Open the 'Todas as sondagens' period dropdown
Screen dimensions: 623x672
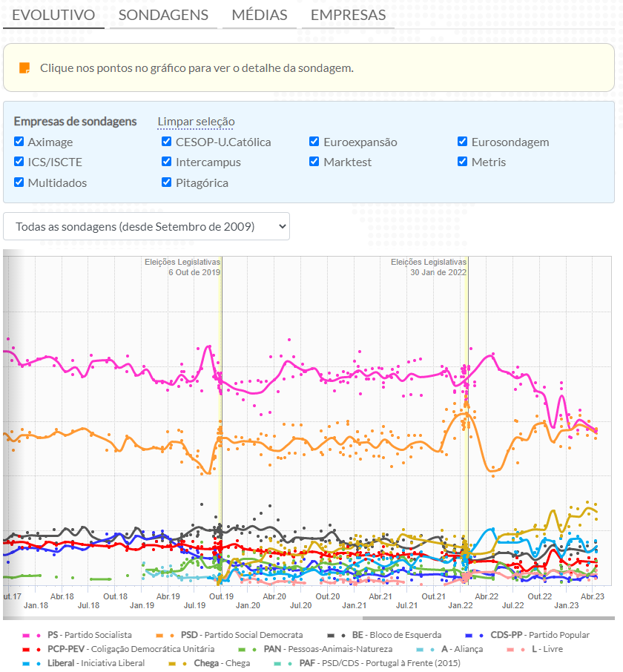tap(146, 226)
